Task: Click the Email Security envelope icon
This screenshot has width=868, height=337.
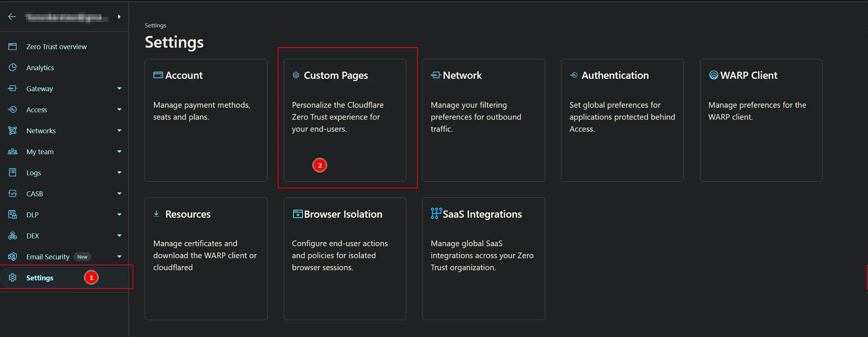Action: point(12,257)
